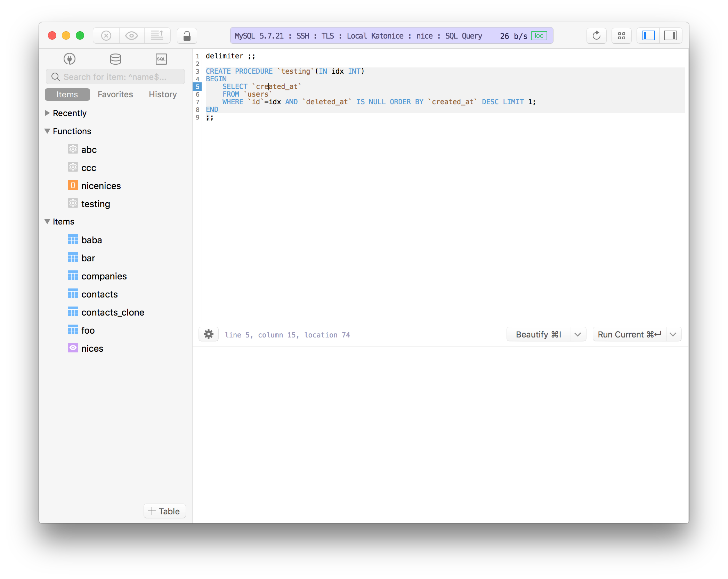Open the apps grid icon in toolbar

622,35
